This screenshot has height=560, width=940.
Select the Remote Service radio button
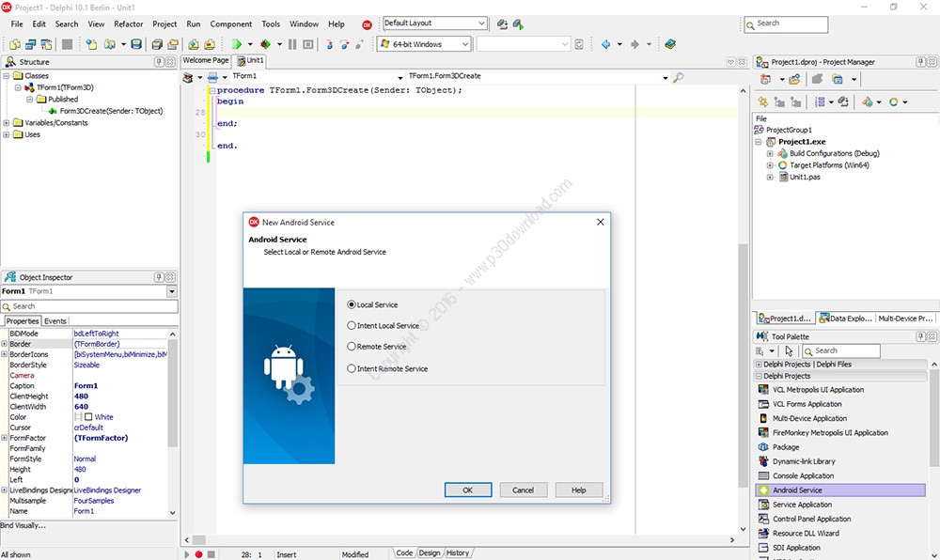[x=352, y=346]
